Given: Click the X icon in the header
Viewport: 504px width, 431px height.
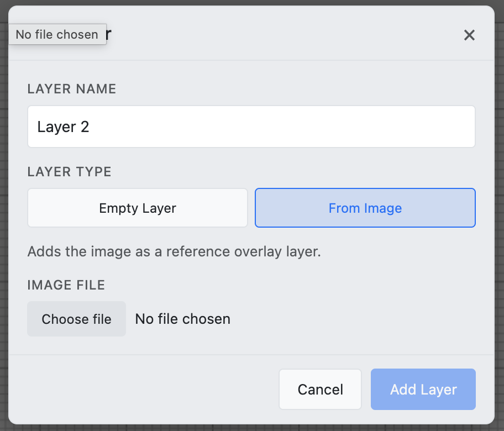Looking at the screenshot, I should coord(469,35).
